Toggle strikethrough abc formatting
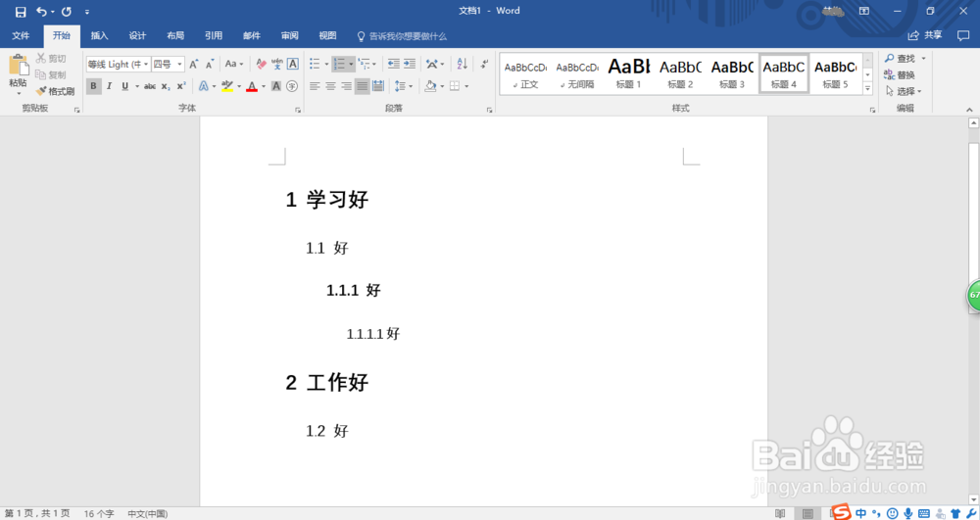980x520 pixels. tap(150, 86)
